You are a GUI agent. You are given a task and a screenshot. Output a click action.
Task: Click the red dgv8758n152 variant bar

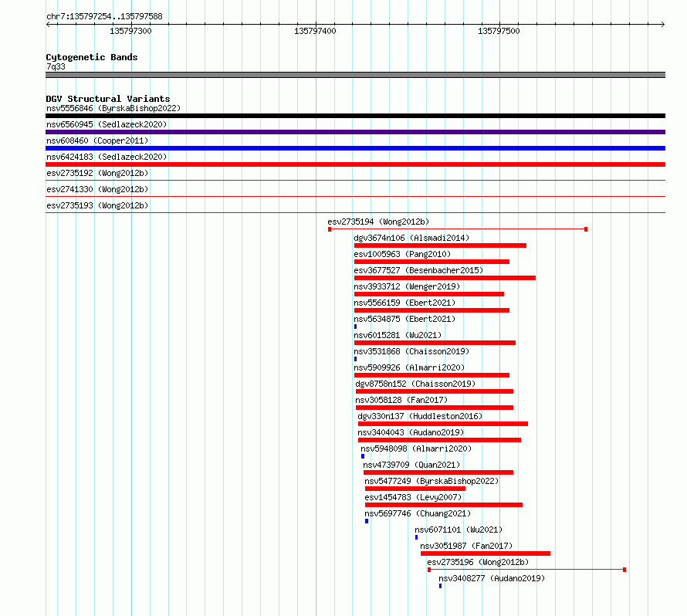pyautogui.click(x=435, y=391)
